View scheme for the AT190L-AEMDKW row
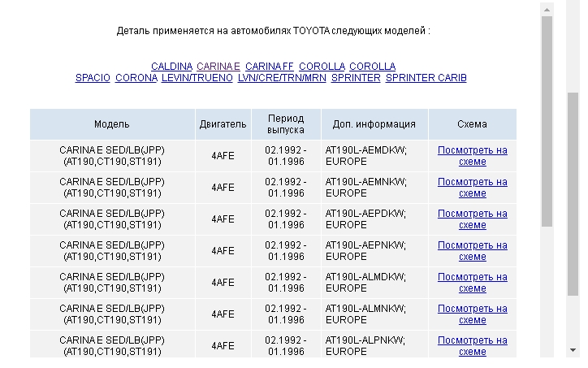This screenshot has height=368, width=588. [x=472, y=156]
